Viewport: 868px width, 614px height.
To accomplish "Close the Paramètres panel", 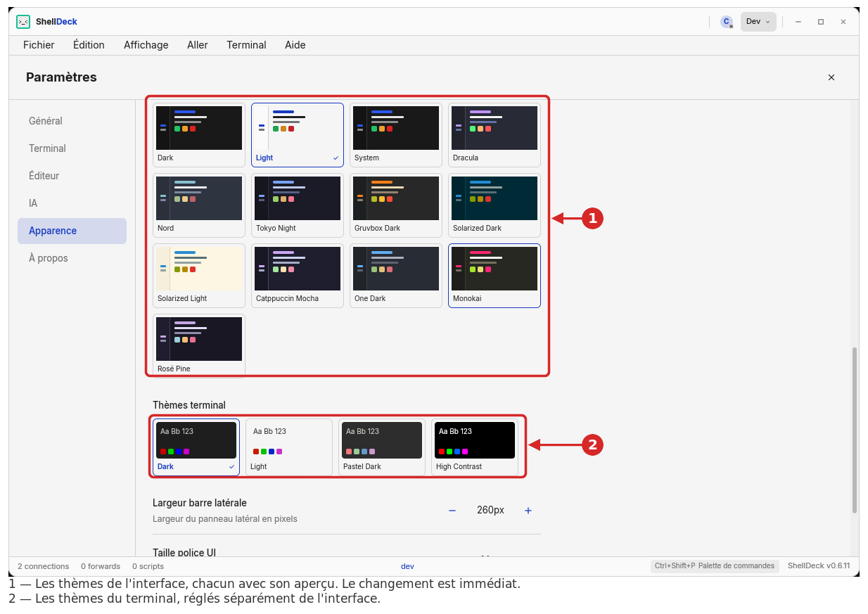I will [x=831, y=77].
